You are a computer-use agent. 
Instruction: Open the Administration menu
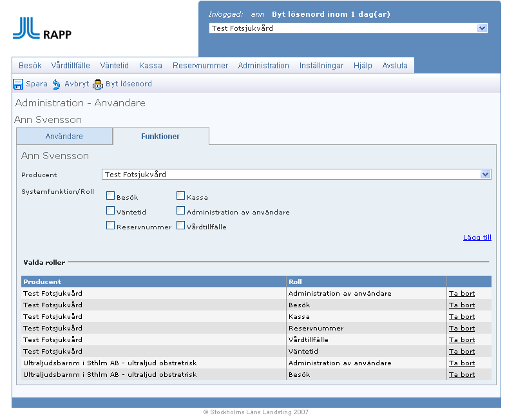[263, 66]
